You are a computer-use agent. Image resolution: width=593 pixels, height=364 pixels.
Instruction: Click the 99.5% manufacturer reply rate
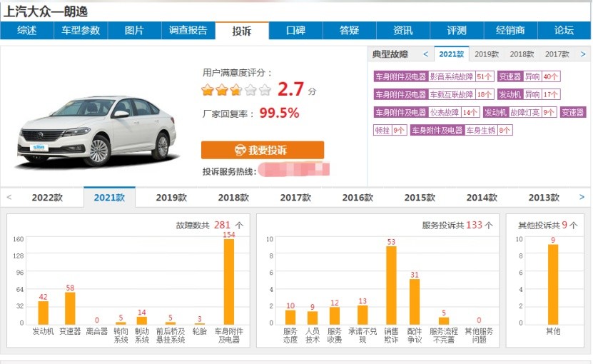coord(279,113)
